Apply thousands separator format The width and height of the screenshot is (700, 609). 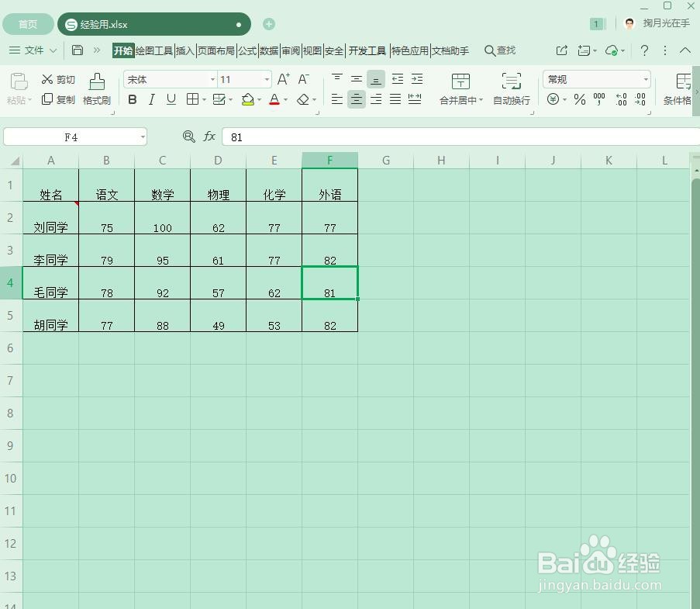(x=599, y=99)
